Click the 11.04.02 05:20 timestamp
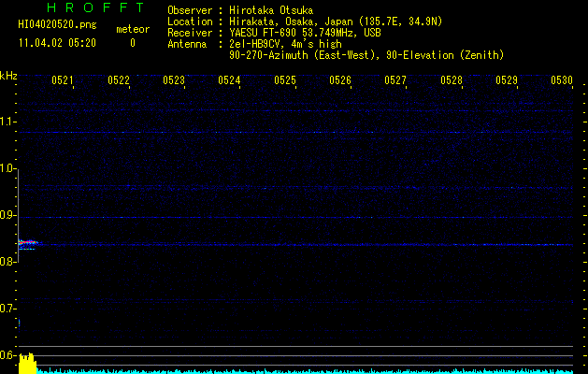The width and height of the screenshot is (588, 374). tap(57, 43)
